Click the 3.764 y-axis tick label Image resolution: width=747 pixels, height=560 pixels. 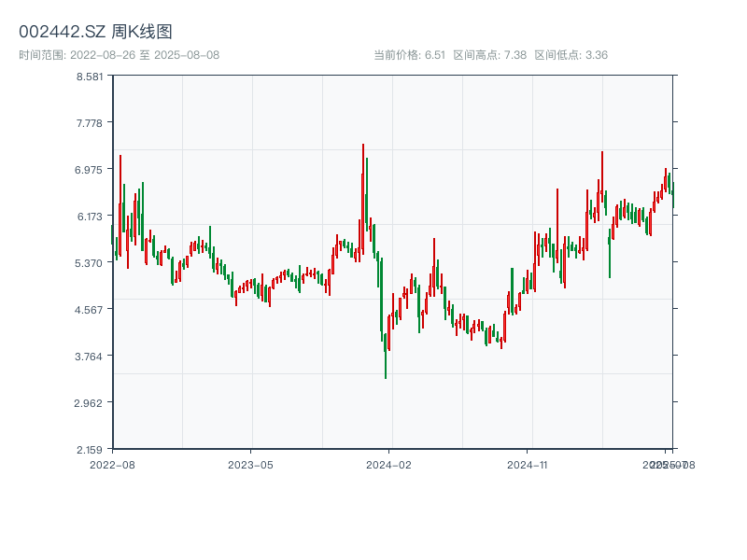coord(90,357)
